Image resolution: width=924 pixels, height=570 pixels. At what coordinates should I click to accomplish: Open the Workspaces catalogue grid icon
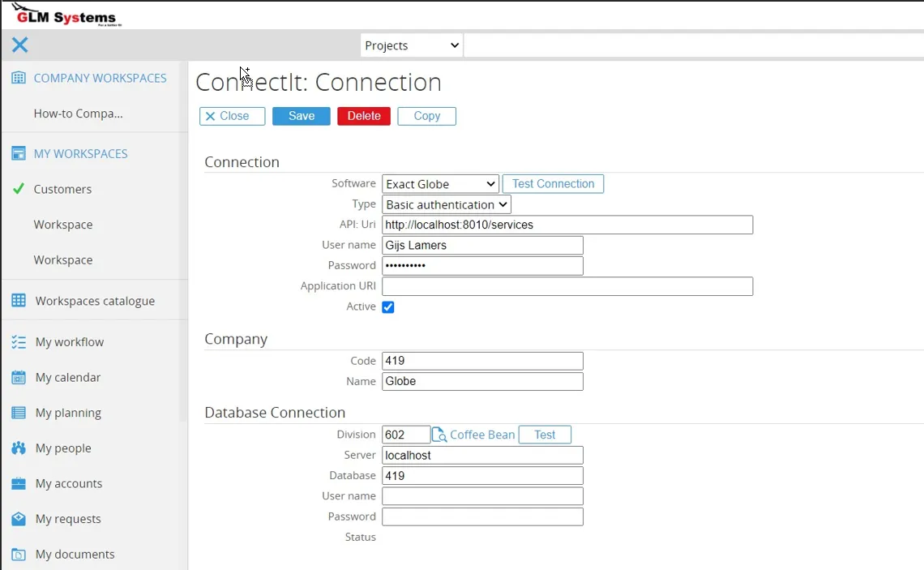tap(19, 301)
